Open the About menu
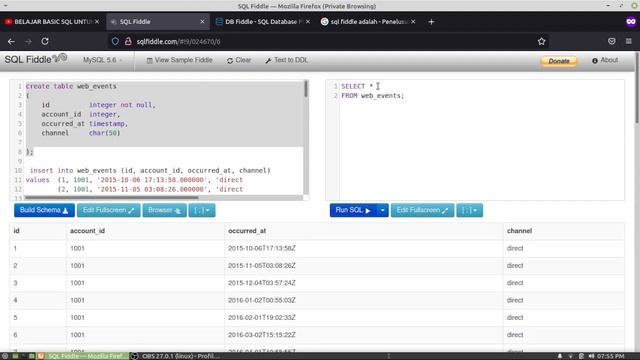The height and width of the screenshot is (360, 640). click(605, 60)
